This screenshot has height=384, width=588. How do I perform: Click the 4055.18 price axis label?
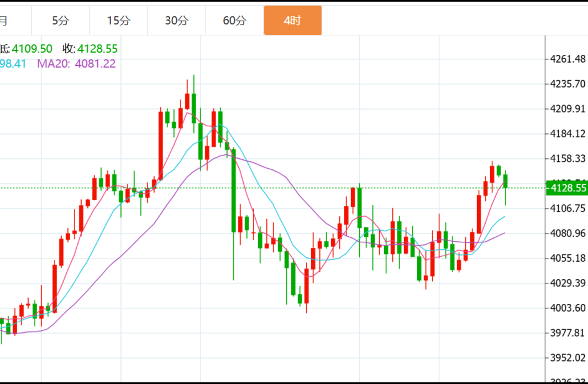pyautogui.click(x=568, y=258)
